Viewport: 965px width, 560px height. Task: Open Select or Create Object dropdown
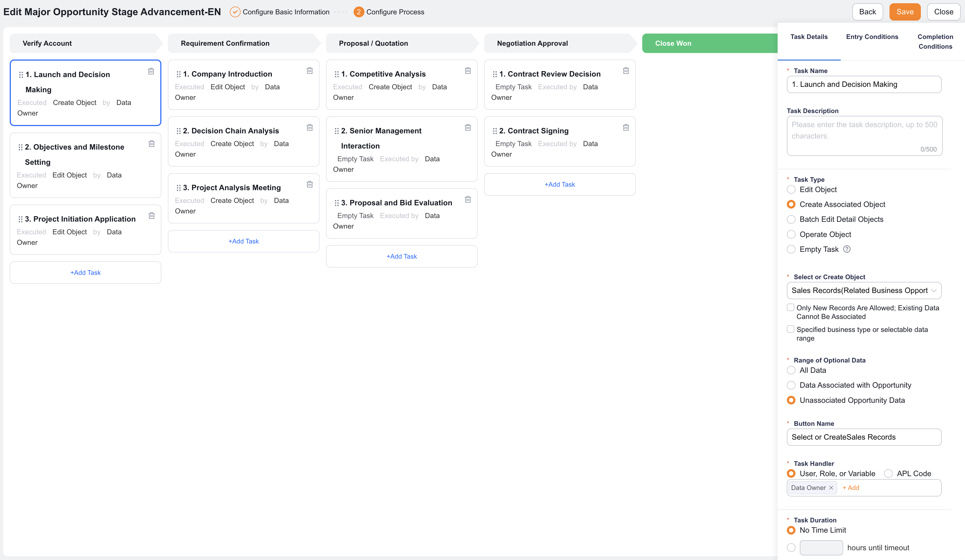864,290
